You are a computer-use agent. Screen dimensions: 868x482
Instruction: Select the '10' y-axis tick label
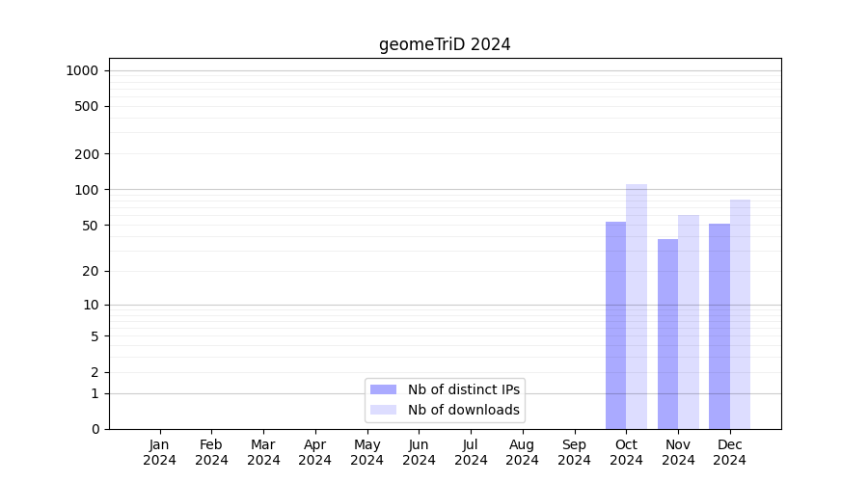click(90, 305)
